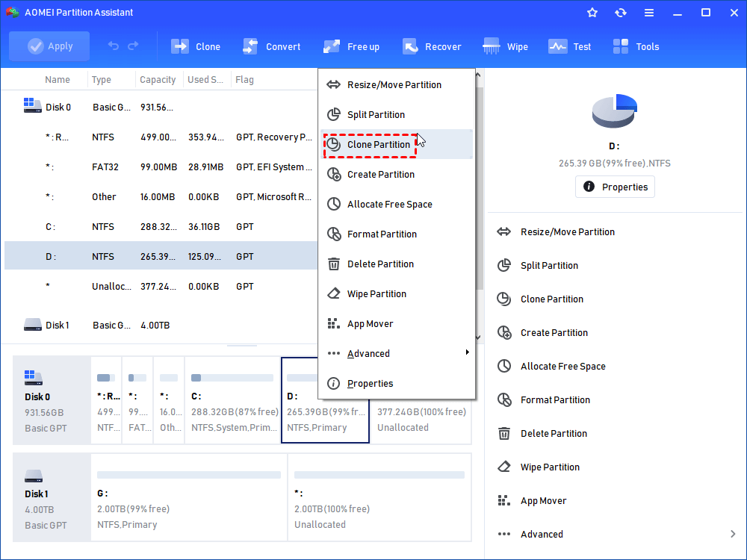Image resolution: width=747 pixels, height=560 pixels.
Task: Choose Properties in context menu
Action: 397,383
